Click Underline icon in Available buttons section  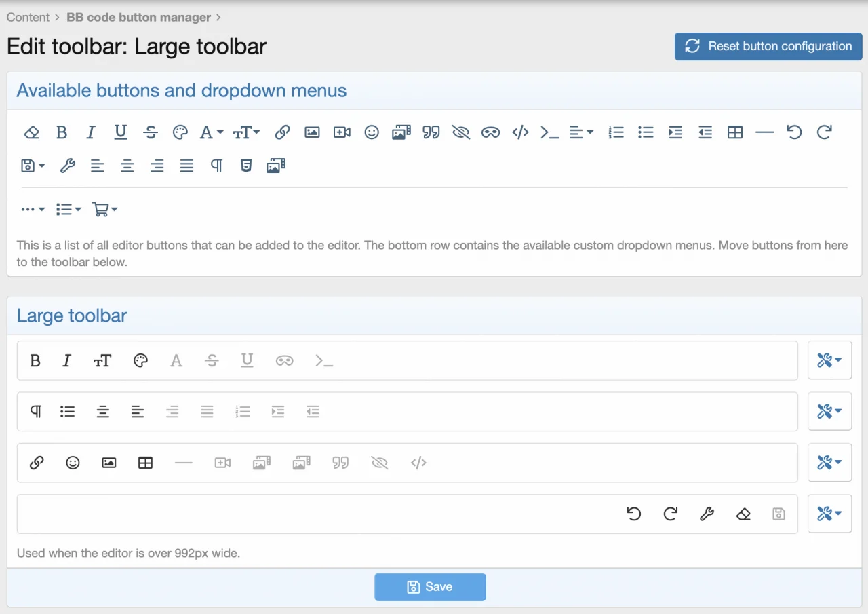121,133
